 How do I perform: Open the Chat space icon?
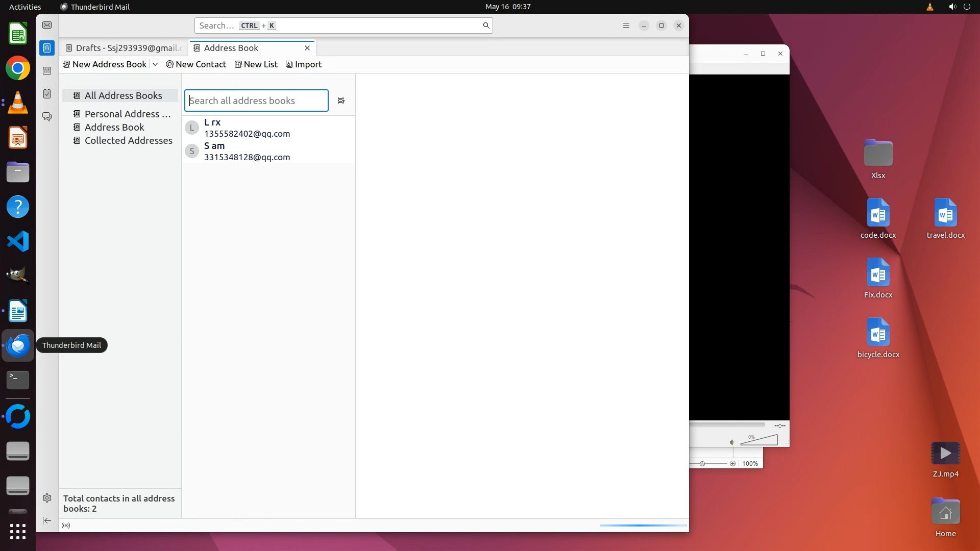click(47, 117)
